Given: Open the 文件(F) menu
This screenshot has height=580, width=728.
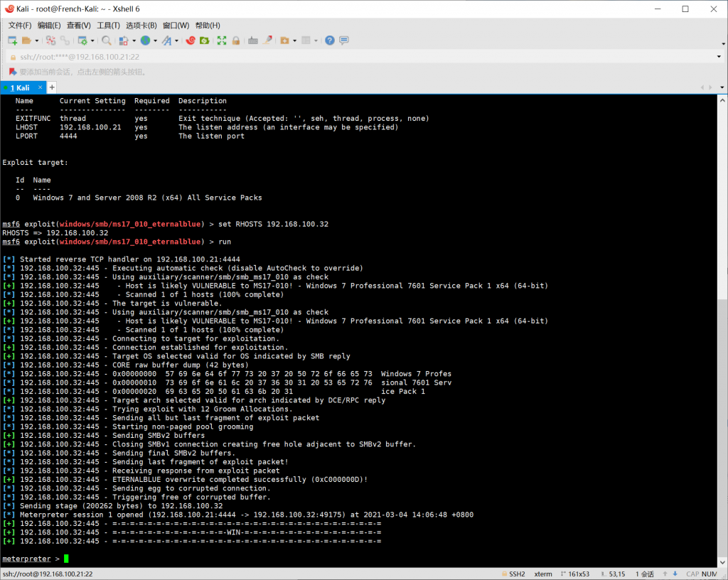Looking at the screenshot, I should click(x=19, y=26).
